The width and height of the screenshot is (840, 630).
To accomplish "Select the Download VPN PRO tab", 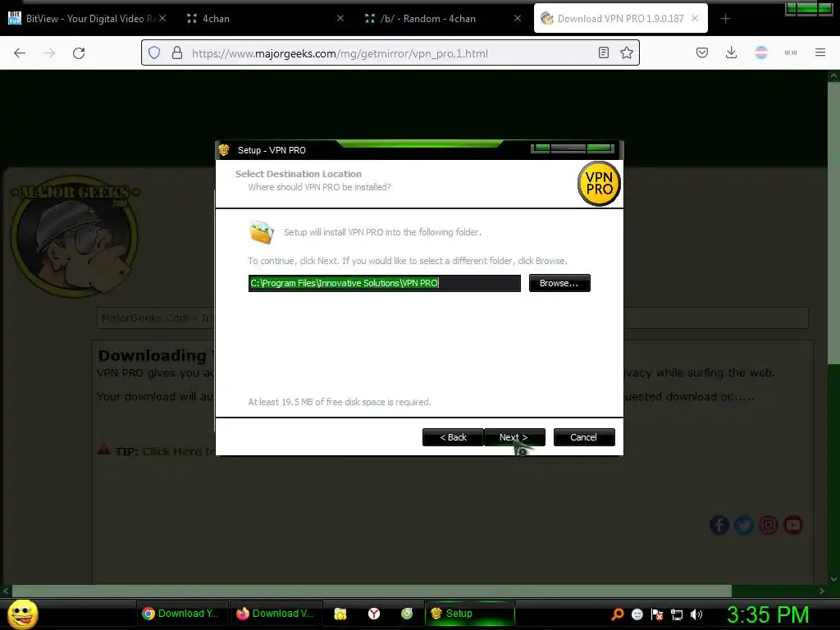I will (x=620, y=19).
